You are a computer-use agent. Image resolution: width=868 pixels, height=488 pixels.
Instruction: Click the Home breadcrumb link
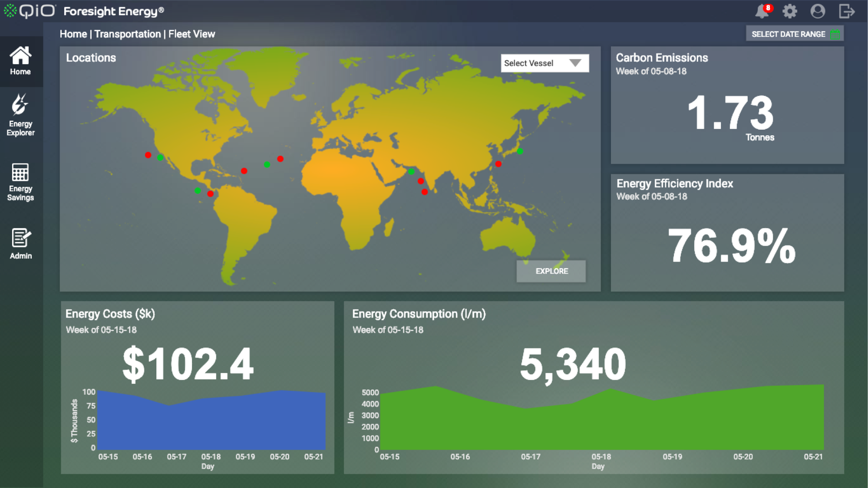[x=73, y=34]
